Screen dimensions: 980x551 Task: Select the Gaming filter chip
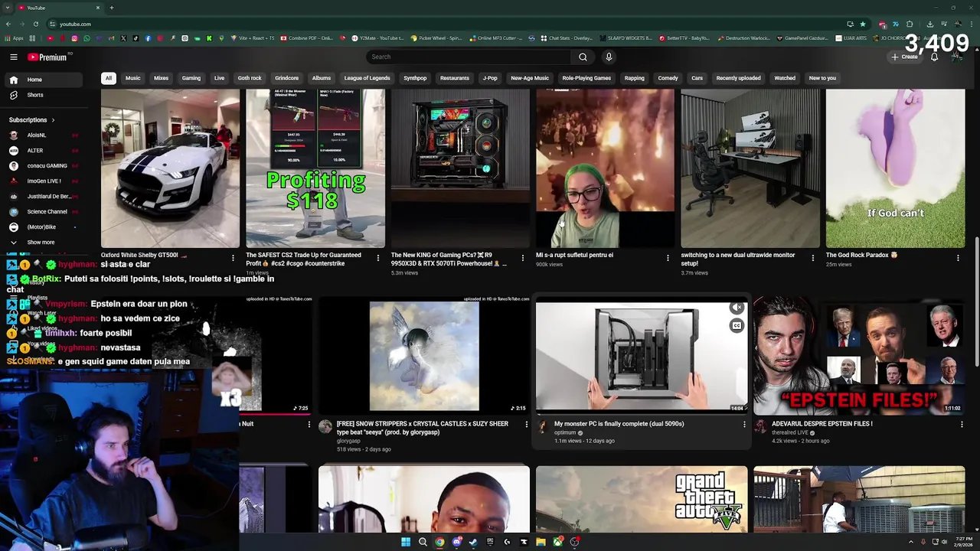click(191, 78)
